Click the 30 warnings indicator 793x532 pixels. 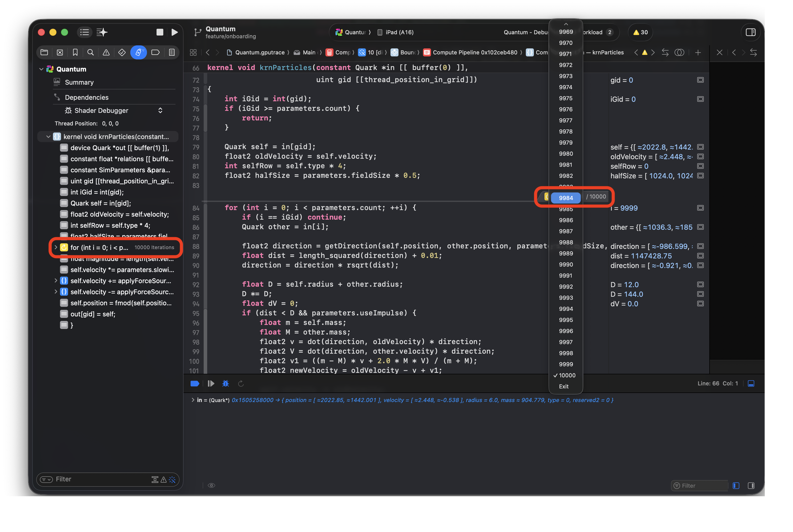[640, 32]
